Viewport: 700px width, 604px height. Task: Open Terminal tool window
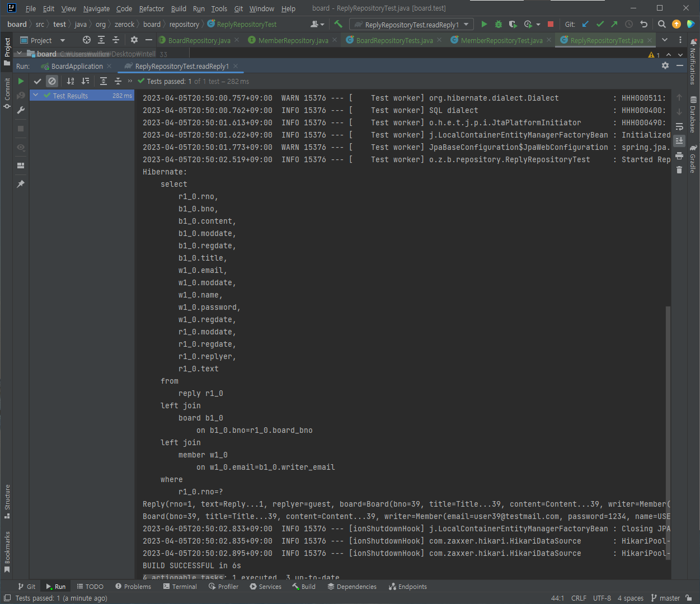[x=180, y=587]
